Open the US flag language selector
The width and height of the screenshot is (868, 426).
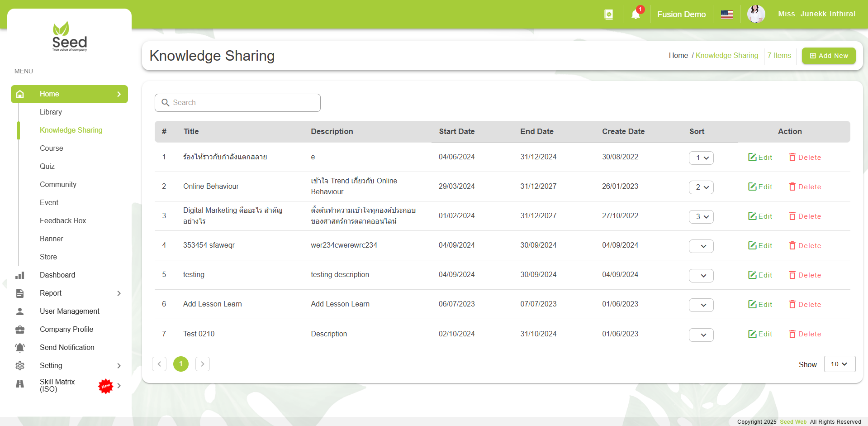[x=727, y=14]
